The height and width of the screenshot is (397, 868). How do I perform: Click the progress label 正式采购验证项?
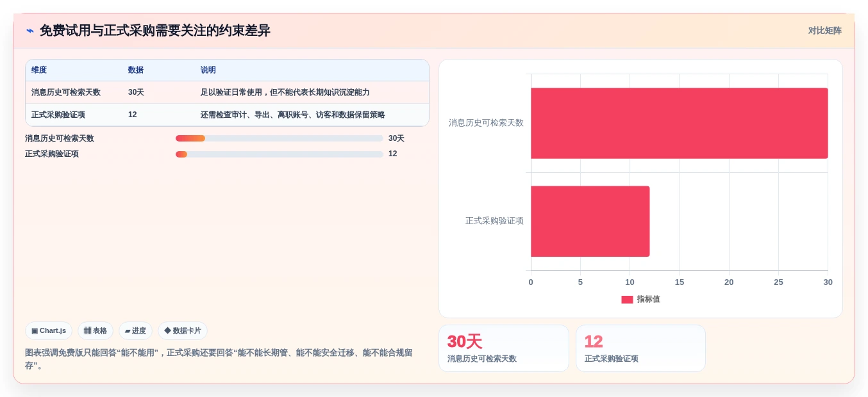(x=52, y=154)
